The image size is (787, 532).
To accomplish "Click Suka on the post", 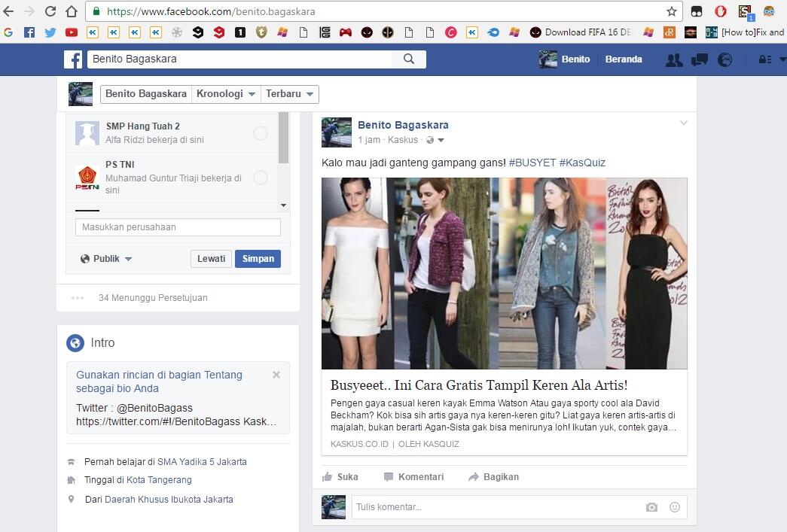I will coord(340,477).
